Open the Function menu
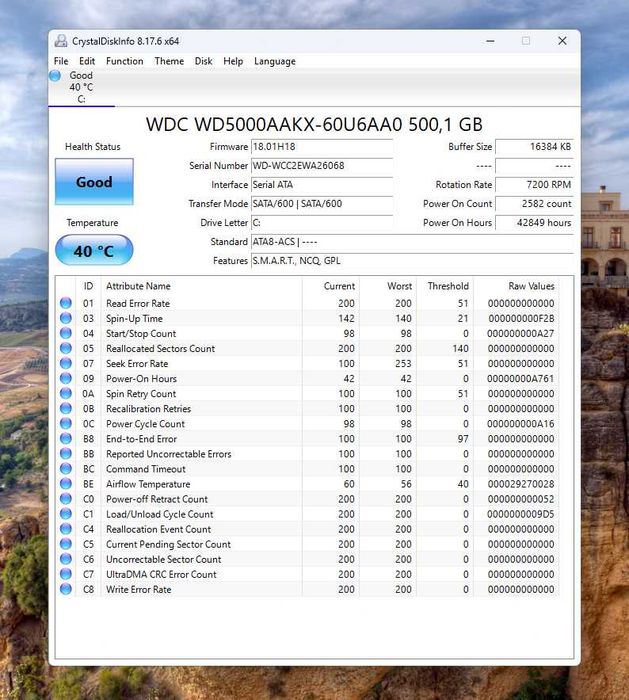629x700 pixels. [x=125, y=61]
